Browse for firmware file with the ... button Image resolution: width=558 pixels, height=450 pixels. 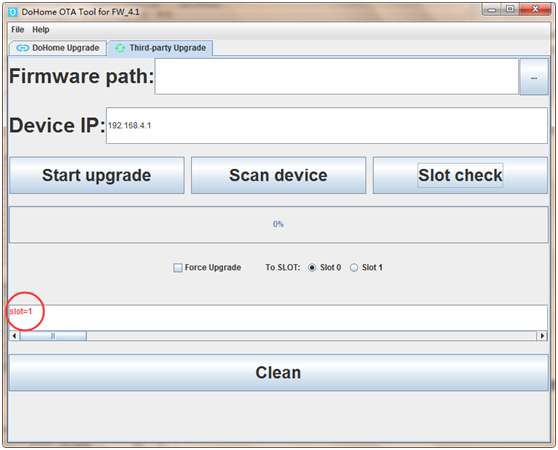tap(533, 77)
